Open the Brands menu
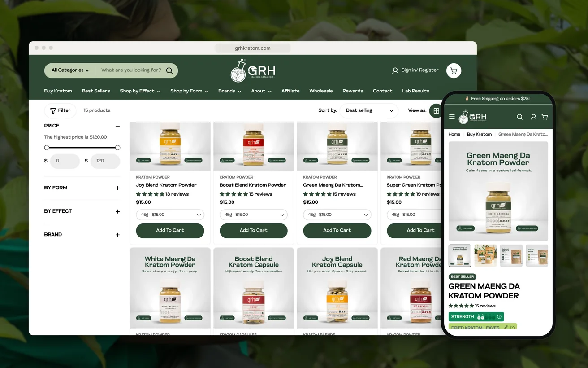This screenshot has width=588, height=368. tap(229, 91)
